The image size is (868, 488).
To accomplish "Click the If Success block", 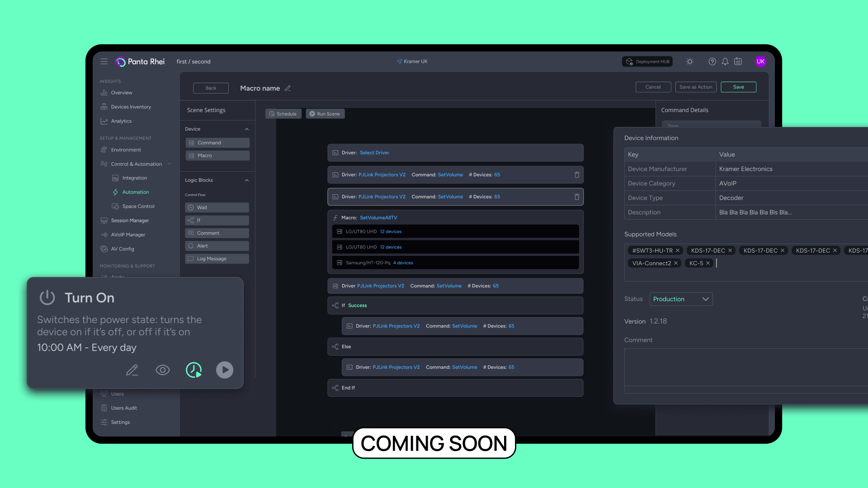I will click(x=455, y=305).
